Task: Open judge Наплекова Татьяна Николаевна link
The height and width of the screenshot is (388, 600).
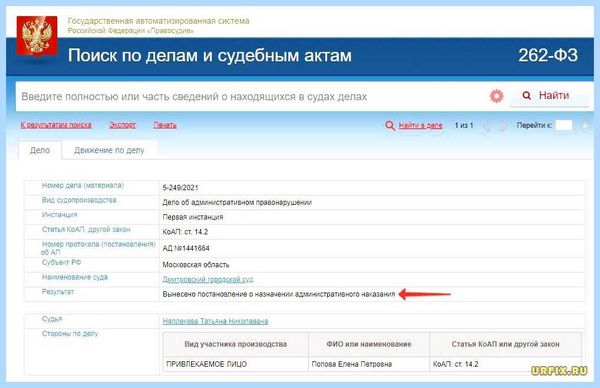Action: (215, 321)
